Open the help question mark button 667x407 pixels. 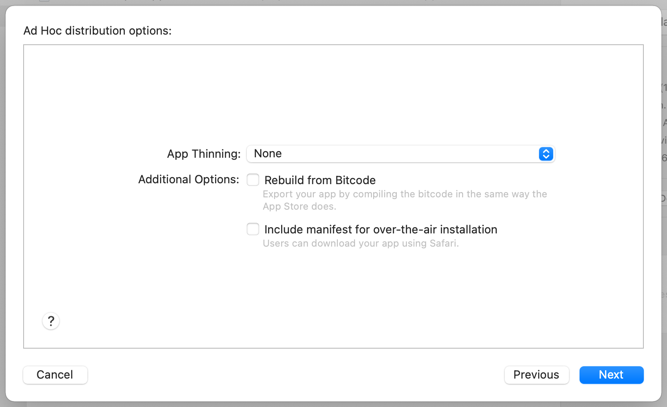51,321
